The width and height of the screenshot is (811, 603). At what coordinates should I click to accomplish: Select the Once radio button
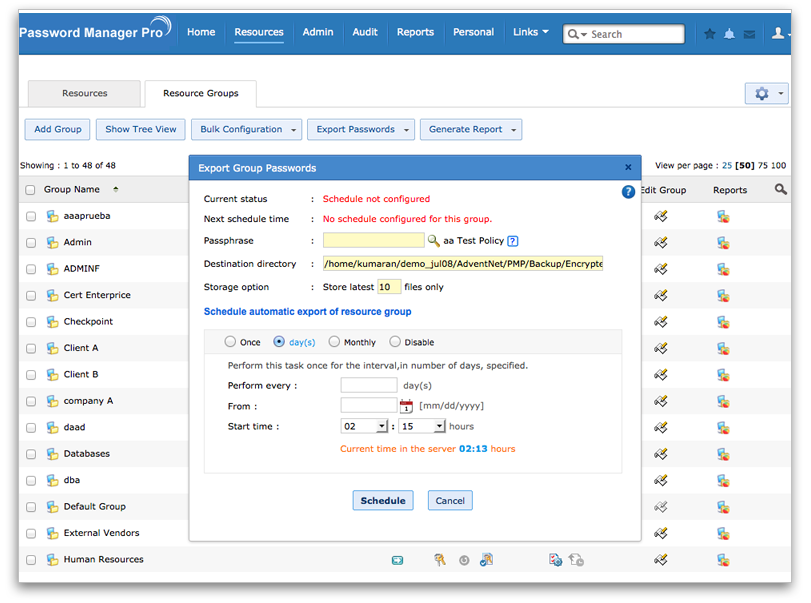click(230, 342)
